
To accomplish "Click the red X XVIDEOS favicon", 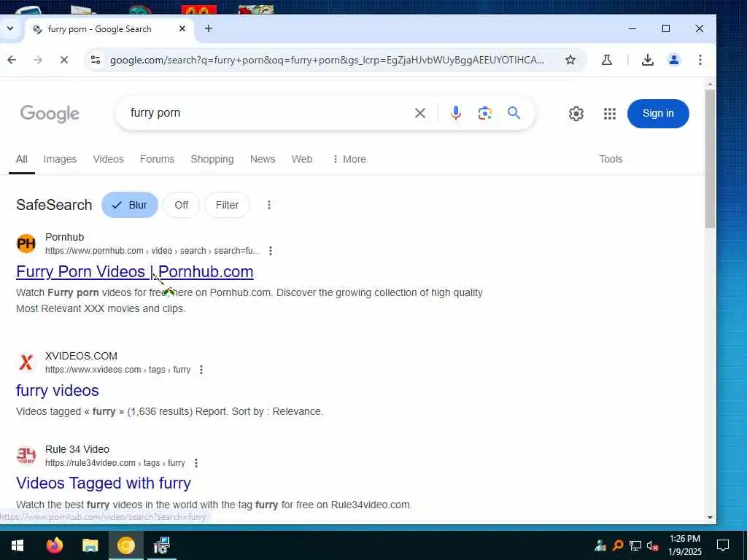I will 26,363.
